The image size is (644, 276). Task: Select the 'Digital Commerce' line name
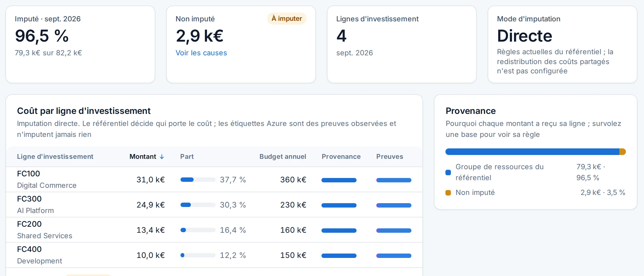(x=47, y=185)
